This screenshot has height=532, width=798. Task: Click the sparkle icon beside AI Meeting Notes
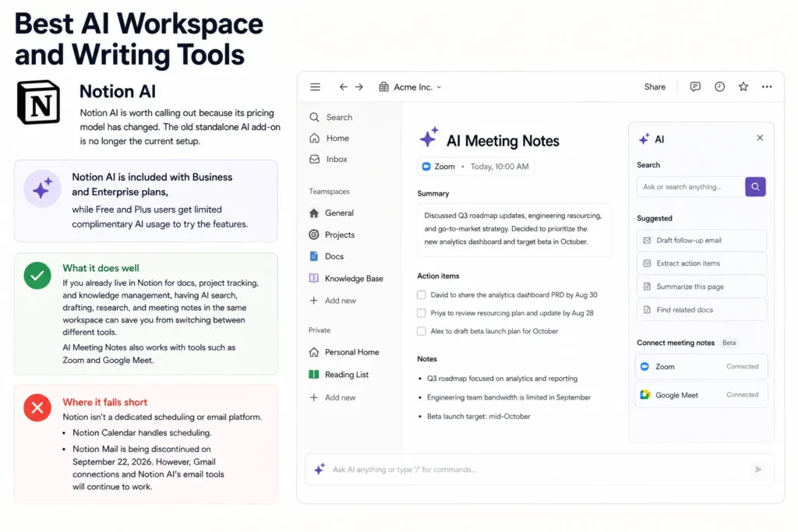click(x=429, y=137)
